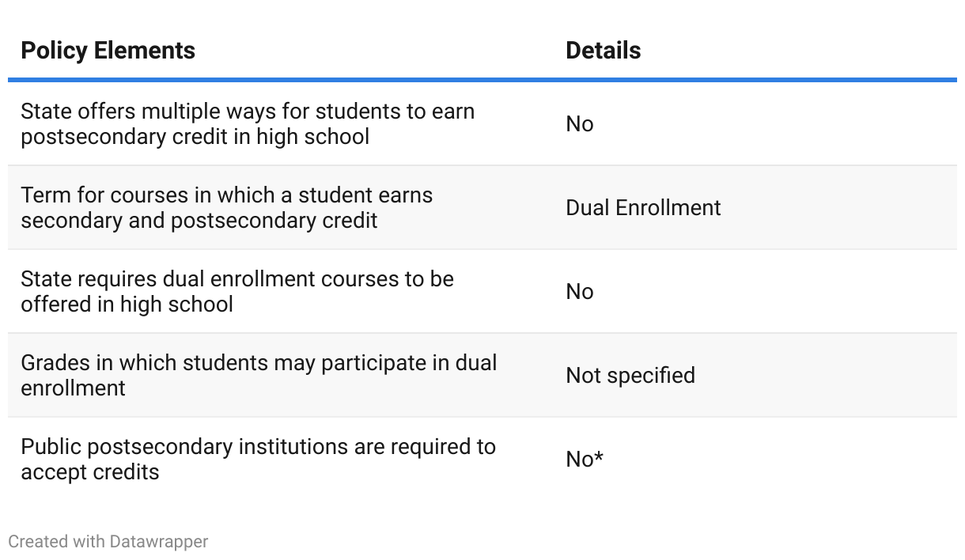
Task: Click 'secondary and postsecondary credit' text line
Action: 199,221
